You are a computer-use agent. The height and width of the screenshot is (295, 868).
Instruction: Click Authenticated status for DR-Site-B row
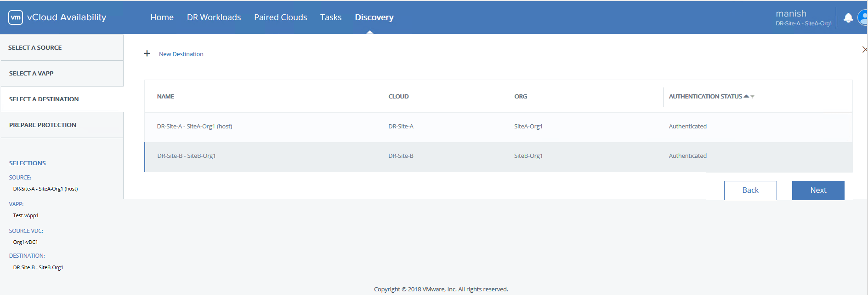click(687, 156)
